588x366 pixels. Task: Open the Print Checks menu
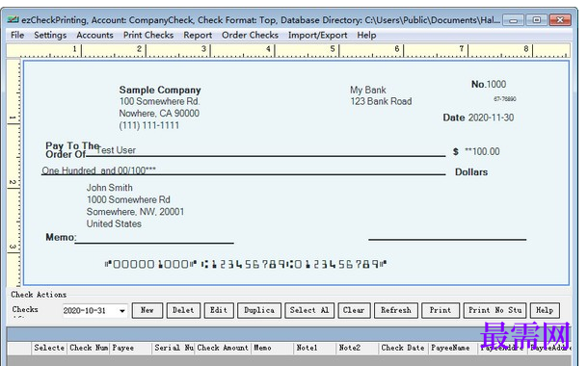(148, 36)
